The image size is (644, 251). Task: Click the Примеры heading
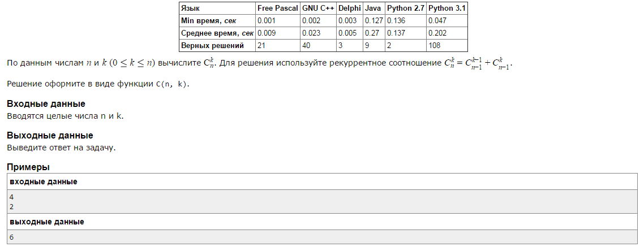click(x=28, y=167)
